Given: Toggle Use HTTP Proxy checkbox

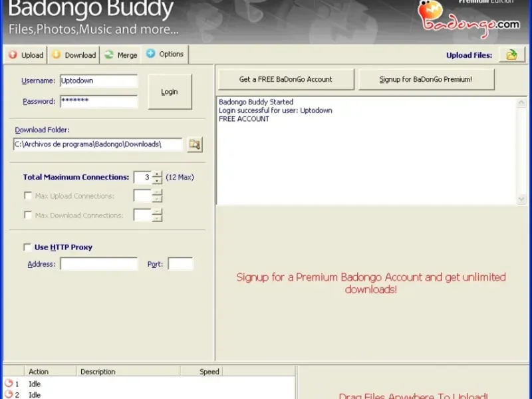Looking at the screenshot, I should [x=27, y=247].
